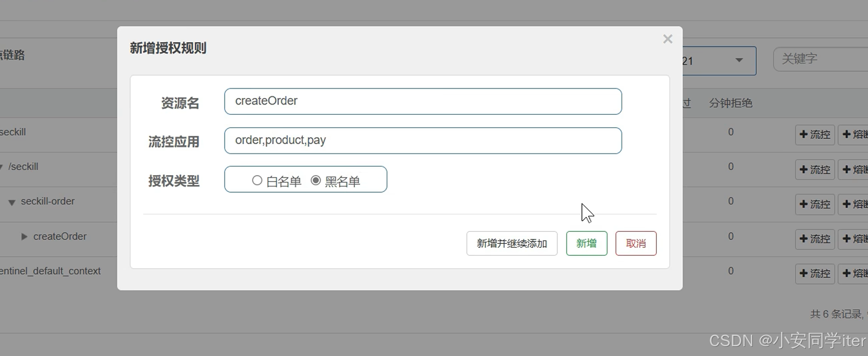This screenshot has height=356, width=868.
Task: Select the seckill-order tree row text
Action: click(48, 201)
